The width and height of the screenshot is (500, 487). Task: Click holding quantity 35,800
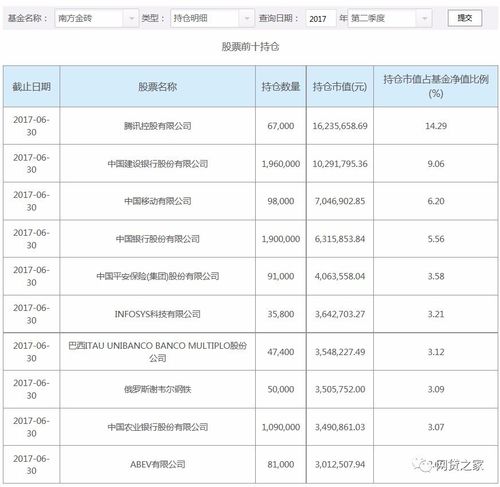(x=281, y=314)
